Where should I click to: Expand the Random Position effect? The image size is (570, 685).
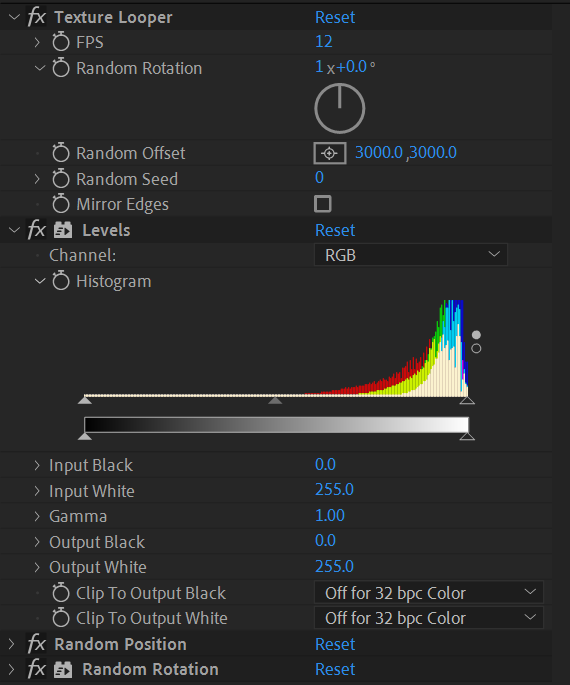12,644
